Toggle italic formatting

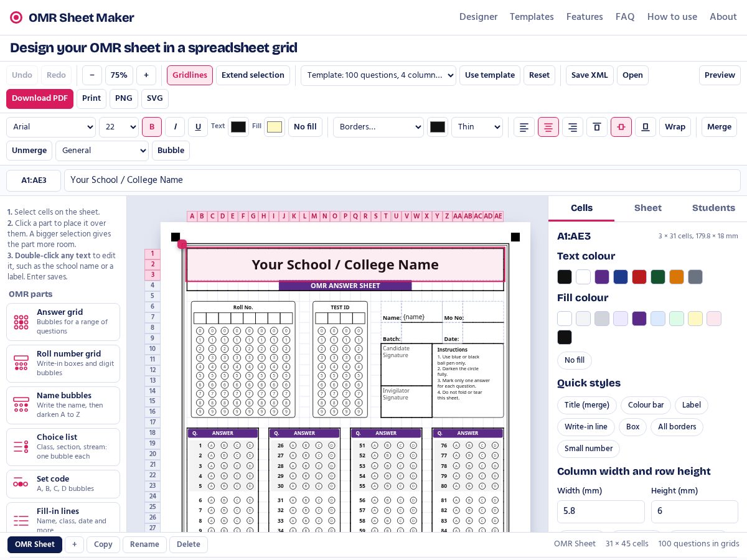click(x=175, y=127)
